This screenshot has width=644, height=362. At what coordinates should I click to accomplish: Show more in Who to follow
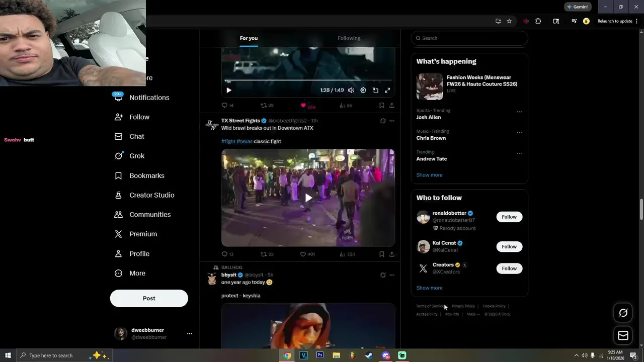tap(429, 288)
